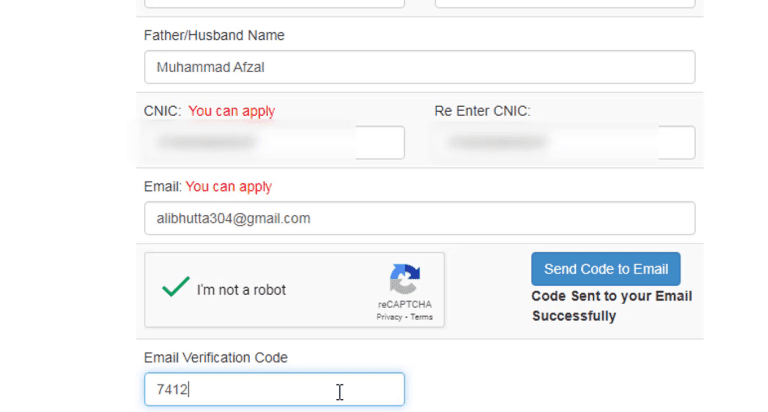The image size is (768, 412).
Task: Click inside the CNIC input field
Action: click(274, 142)
